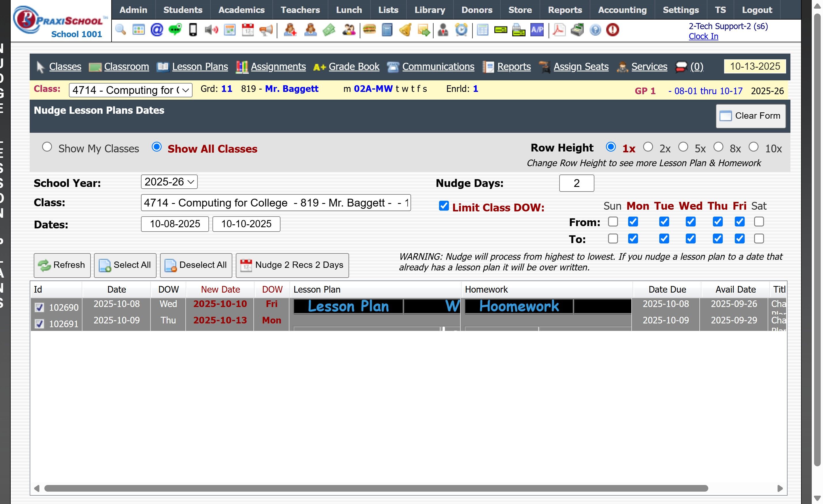This screenshot has width=823, height=504.
Task: Click the Nudge Days input field
Action: tap(576, 183)
